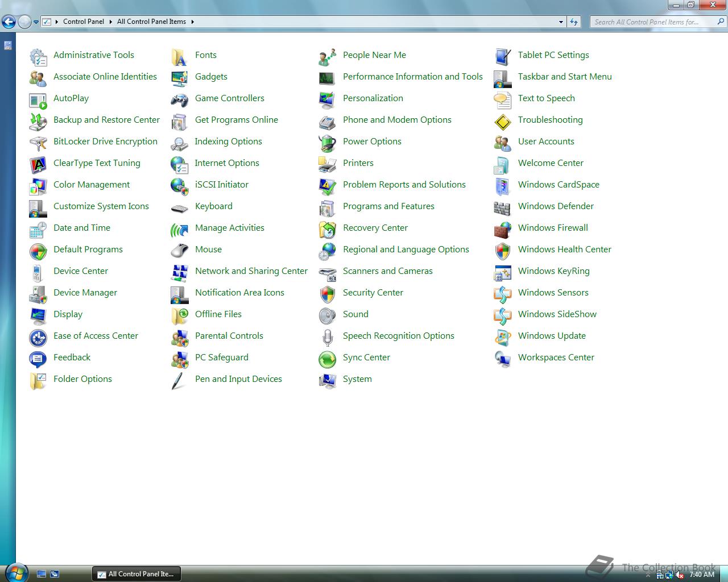The image size is (728, 582).
Task: Click the People Near Me icon
Action: [328, 56]
